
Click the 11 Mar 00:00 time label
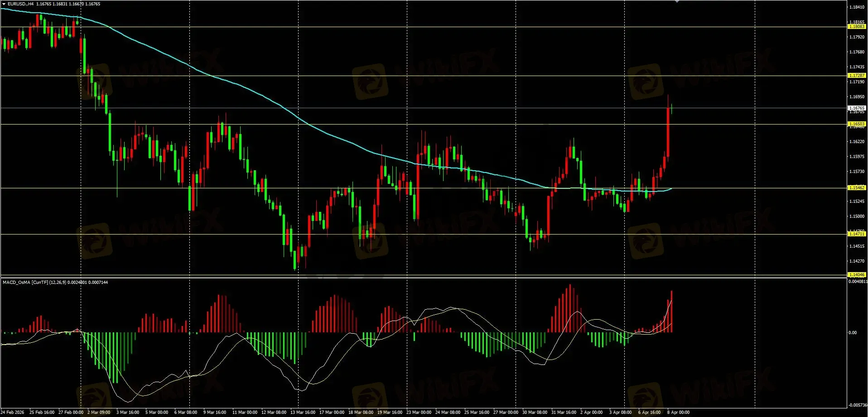[245, 412]
